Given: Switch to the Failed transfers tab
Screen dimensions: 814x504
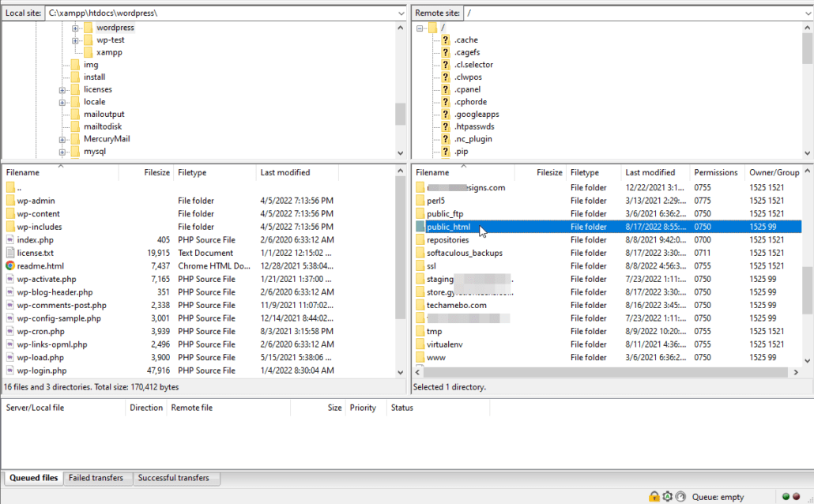Looking at the screenshot, I should click(96, 478).
